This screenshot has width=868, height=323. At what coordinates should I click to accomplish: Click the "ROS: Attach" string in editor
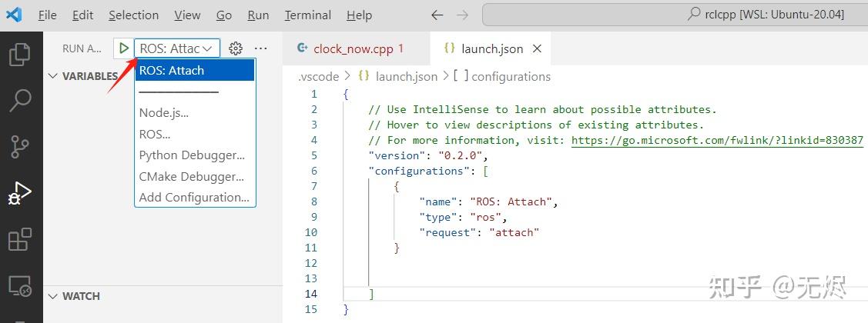511,201
